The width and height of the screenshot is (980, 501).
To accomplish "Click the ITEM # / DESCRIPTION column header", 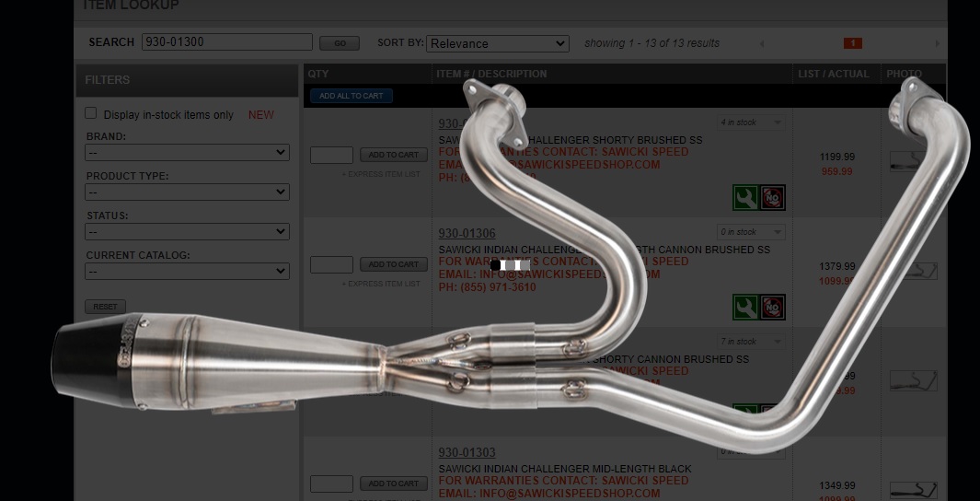I will click(x=491, y=74).
